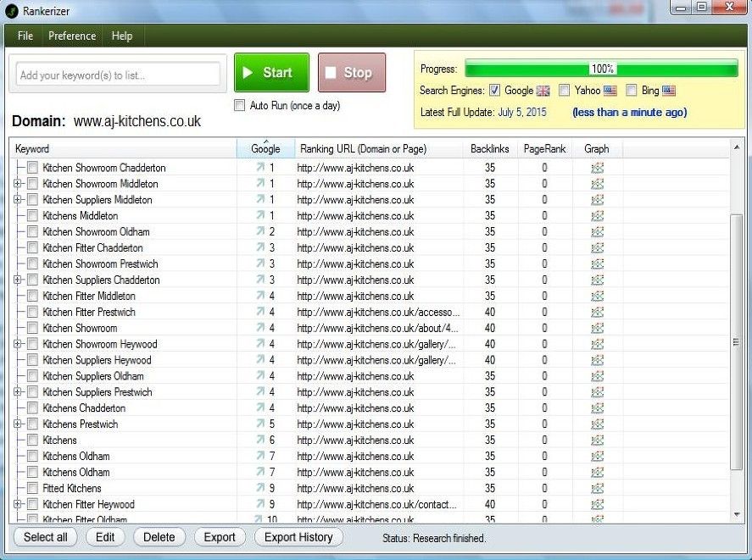Open graph icon for Kitchen Showroom row
Image resolution: width=752 pixels, height=560 pixels.
(597, 328)
